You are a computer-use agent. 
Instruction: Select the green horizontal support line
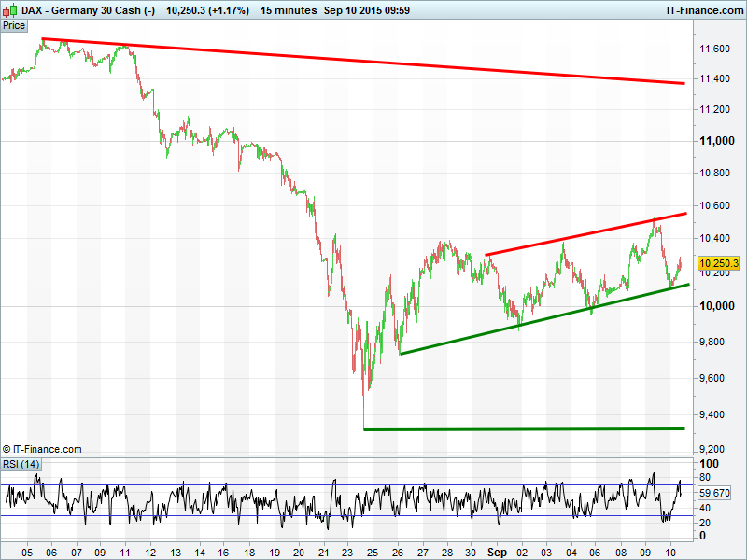coord(523,429)
